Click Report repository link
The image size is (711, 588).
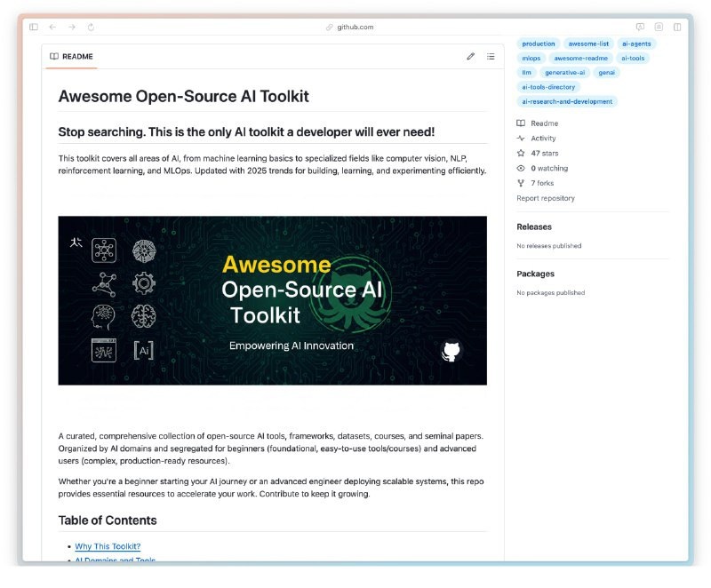click(546, 198)
